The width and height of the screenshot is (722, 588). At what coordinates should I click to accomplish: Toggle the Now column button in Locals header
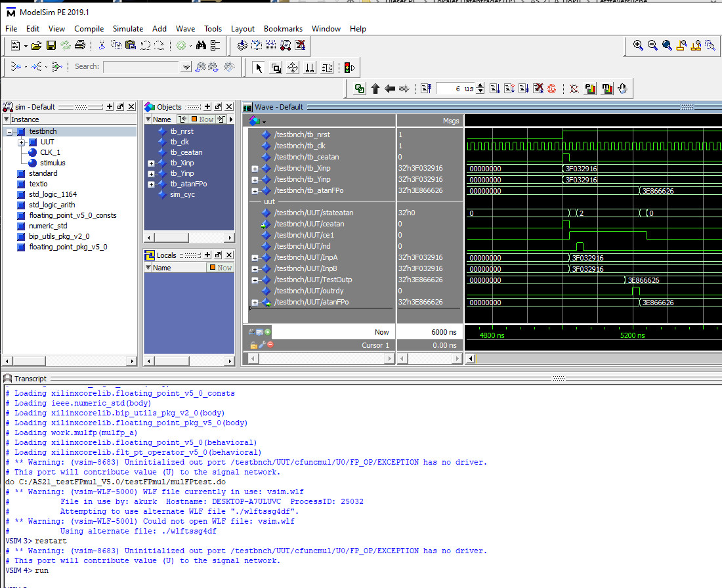(x=221, y=268)
